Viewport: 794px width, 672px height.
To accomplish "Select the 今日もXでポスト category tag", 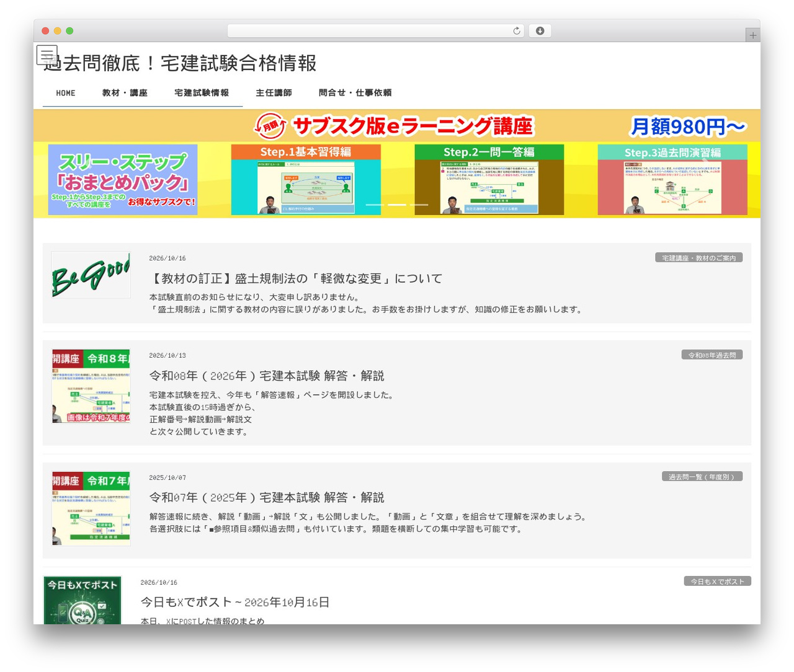I will point(717,581).
